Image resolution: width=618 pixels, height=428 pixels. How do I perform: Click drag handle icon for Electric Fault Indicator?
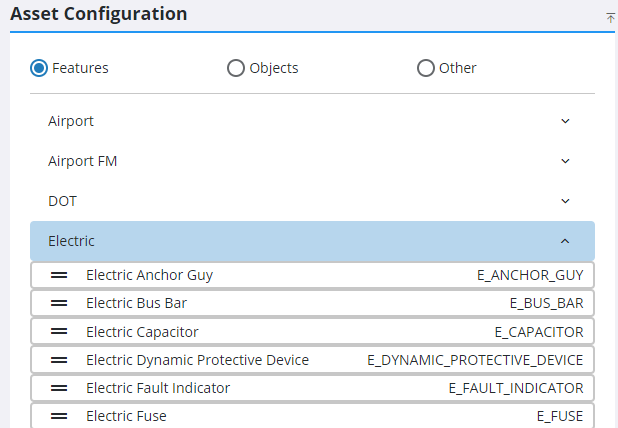(x=59, y=388)
